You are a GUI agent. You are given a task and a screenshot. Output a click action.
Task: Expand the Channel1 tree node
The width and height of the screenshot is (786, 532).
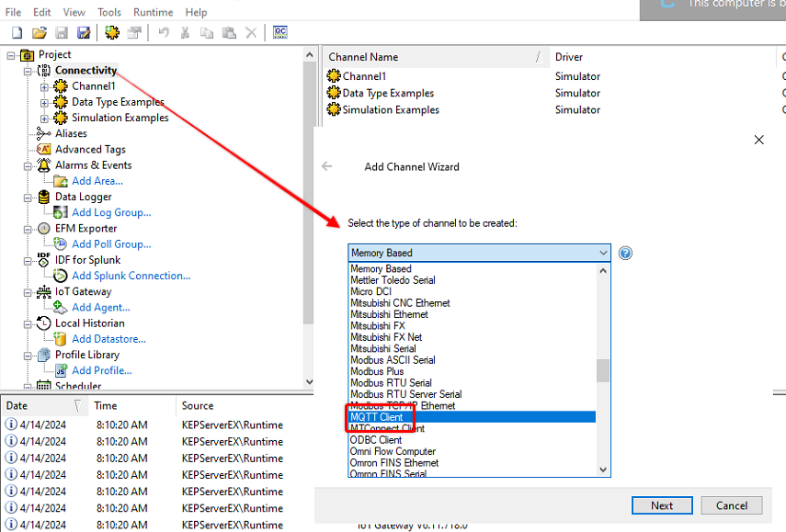45,86
